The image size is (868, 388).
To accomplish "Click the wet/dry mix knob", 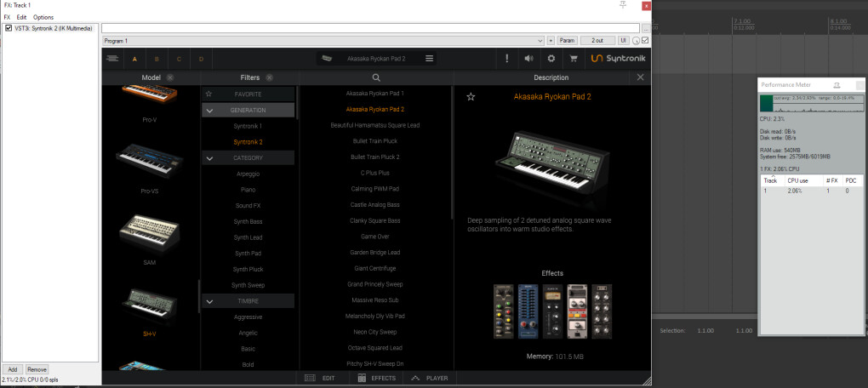I will click(636, 41).
